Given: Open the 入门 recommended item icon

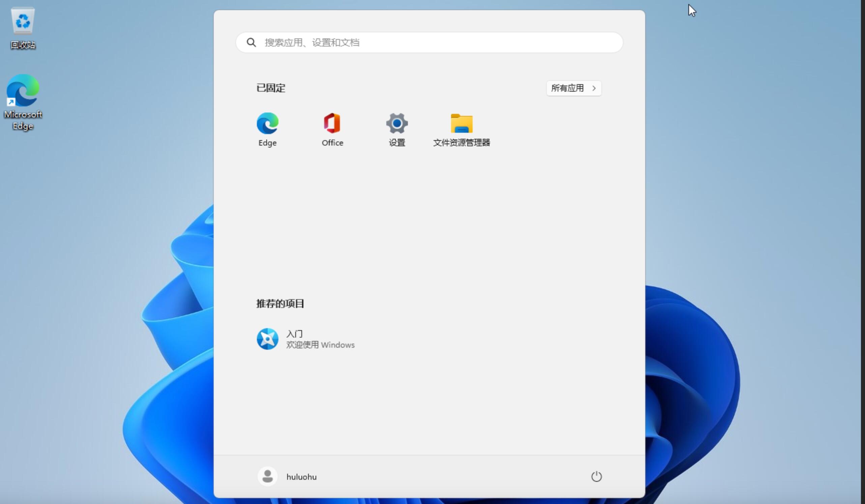Looking at the screenshot, I should (x=267, y=339).
